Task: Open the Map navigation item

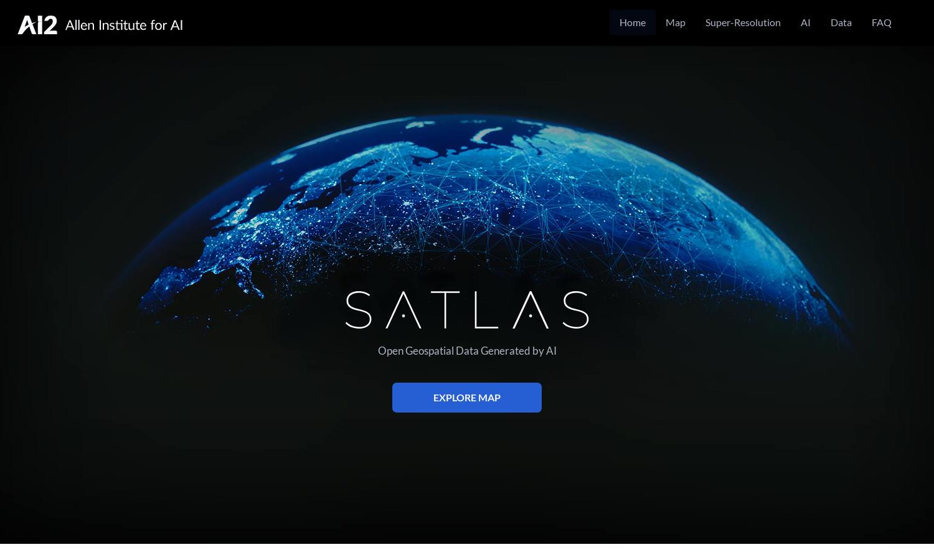Action: 675,22
